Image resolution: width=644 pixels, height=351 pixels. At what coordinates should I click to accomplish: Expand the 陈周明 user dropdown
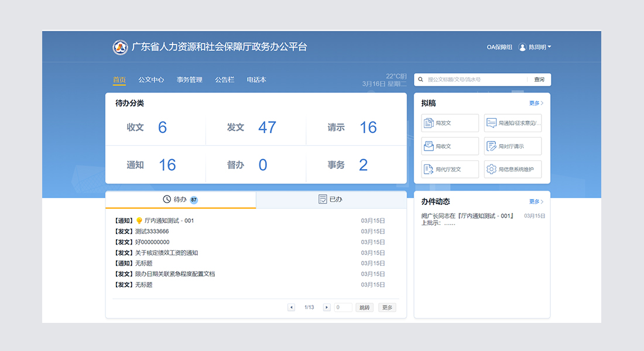pos(540,47)
